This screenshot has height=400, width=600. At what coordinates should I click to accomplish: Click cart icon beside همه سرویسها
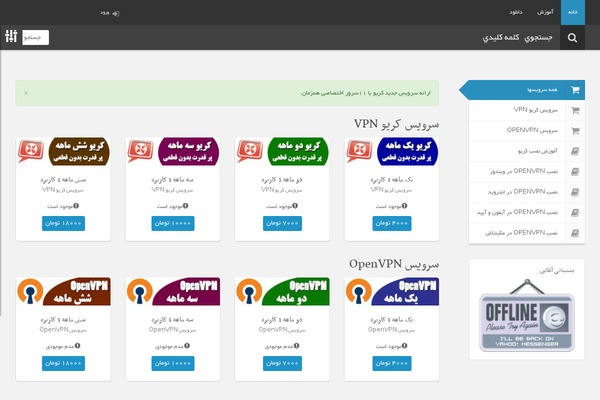coord(575,90)
